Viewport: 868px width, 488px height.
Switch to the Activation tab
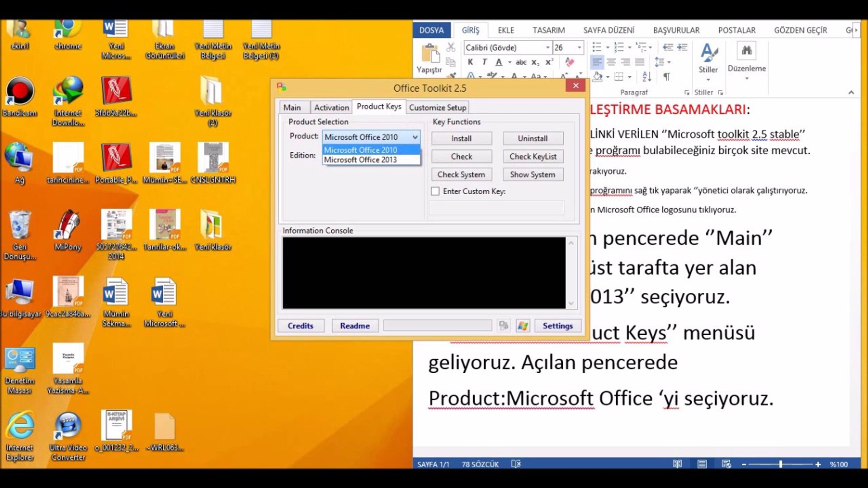tap(331, 108)
